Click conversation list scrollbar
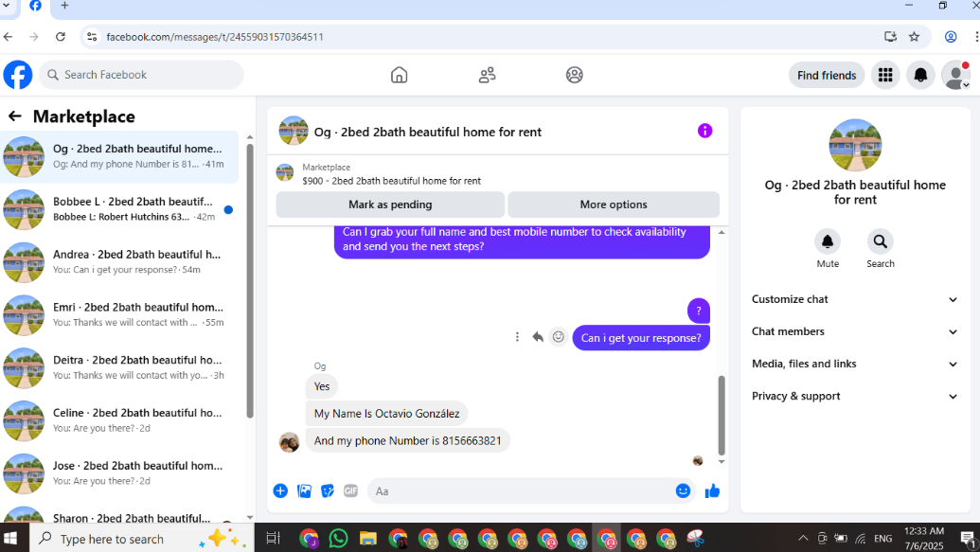Viewport: 980px width, 552px height. (x=250, y=281)
